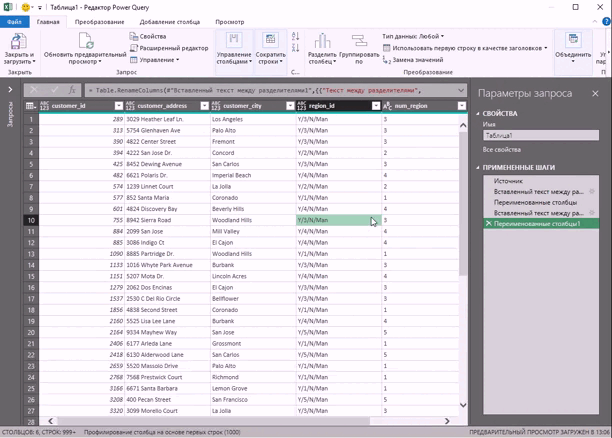Sort ascending with the A-Z icon

(x=295, y=36)
